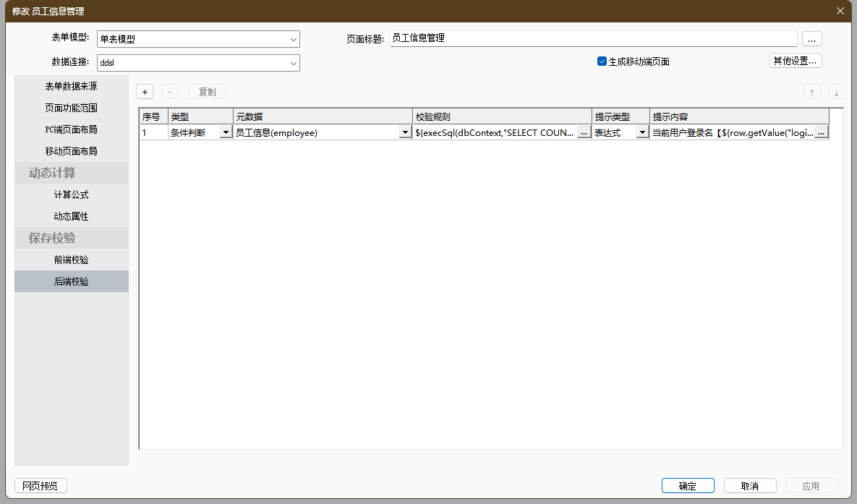Select the PC端页面布局 section

pyautogui.click(x=72, y=129)
